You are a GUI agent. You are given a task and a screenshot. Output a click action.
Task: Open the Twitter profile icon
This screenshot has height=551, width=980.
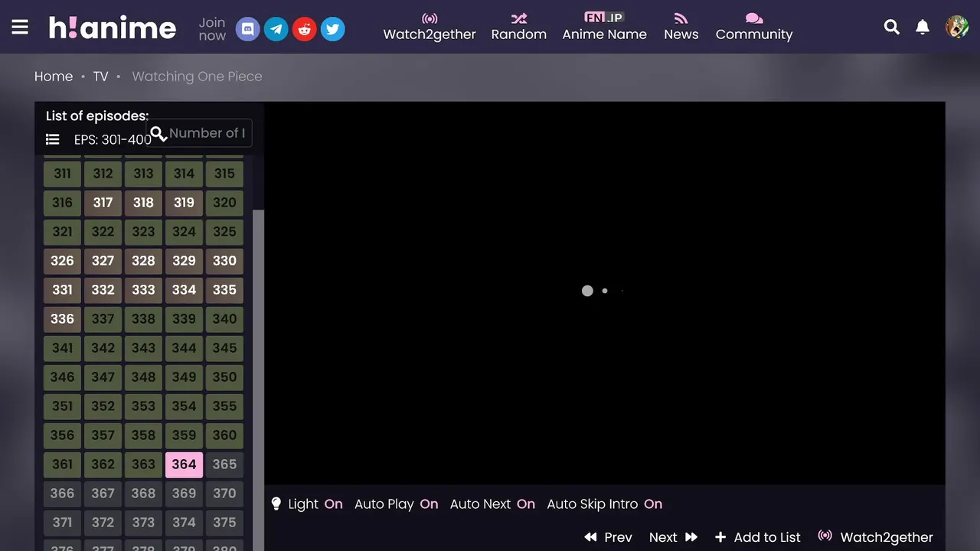click(x=333, y=29)
